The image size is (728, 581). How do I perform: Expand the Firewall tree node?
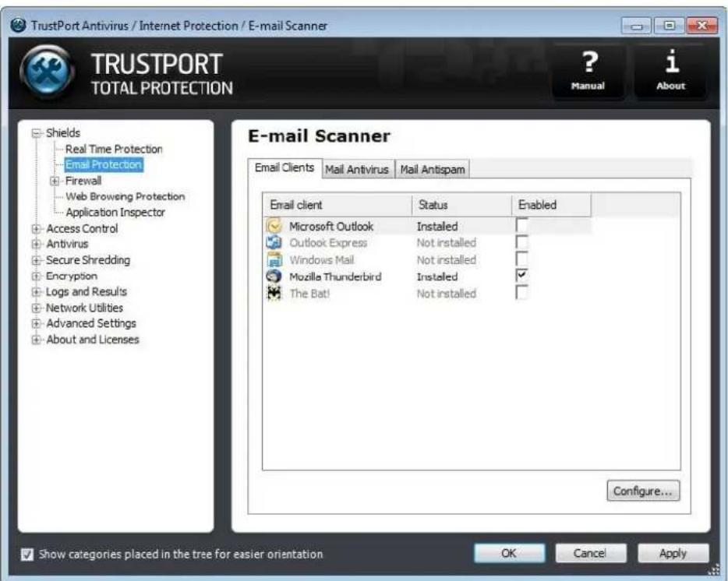(55, 181)
